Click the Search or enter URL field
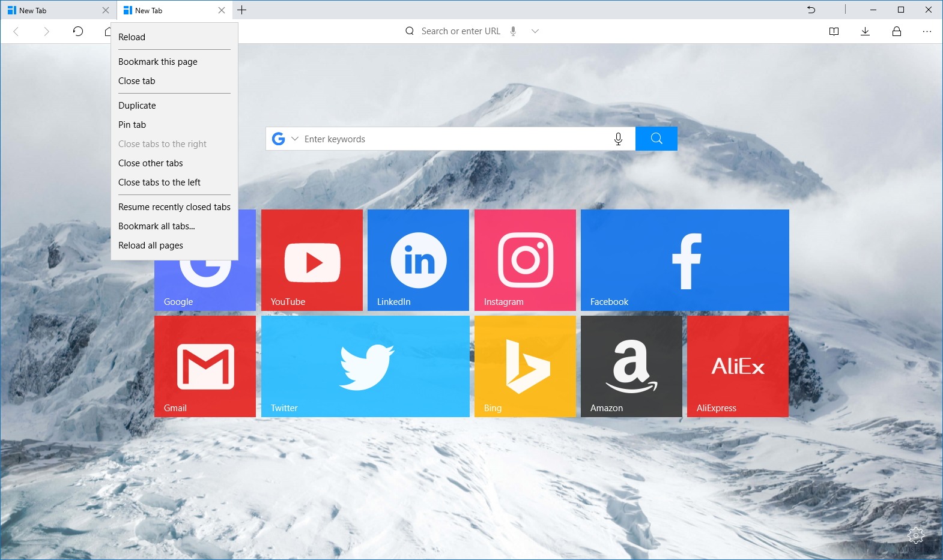 click(461, 31)
